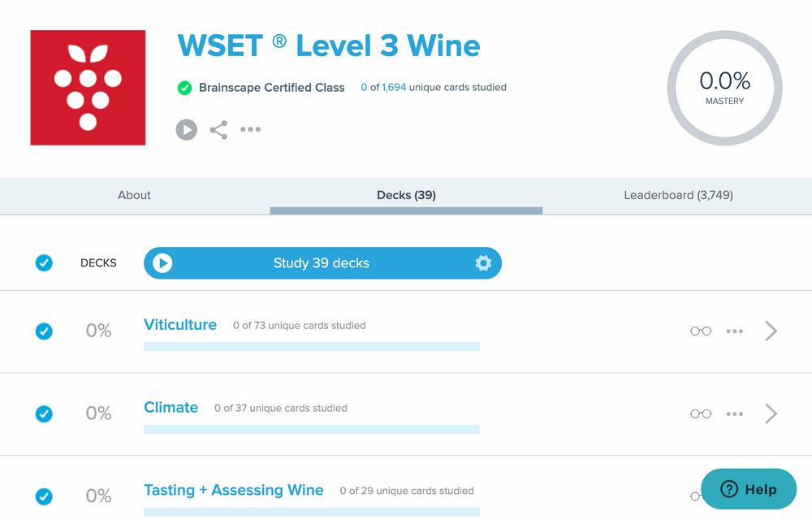Open the class more-options ellipsis
812x520 pixels.
tap(250, 130)
